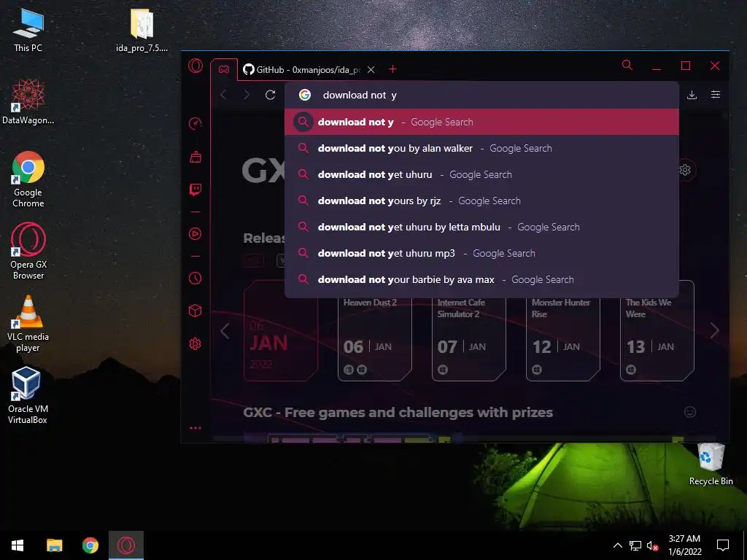This screenshot has width=747, height=560.
Task: Show previous release calendar cards
Action: coord(225,330)
